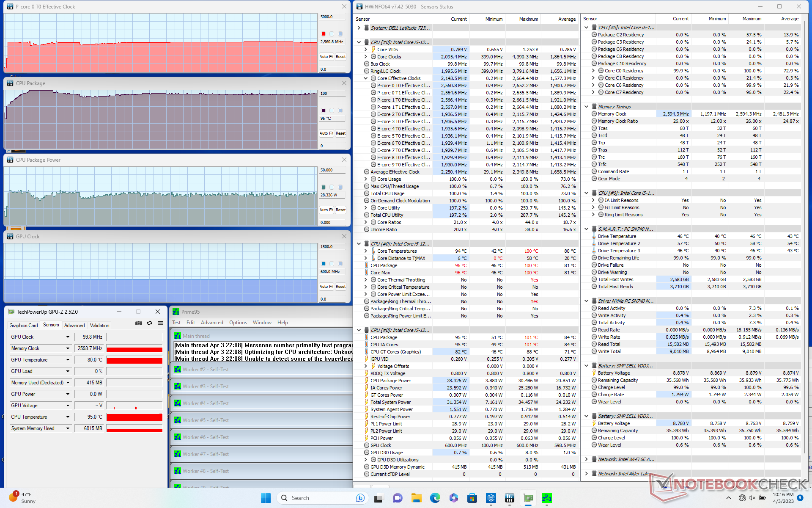This screenshot has width=812, height=508.
Task: Click the GPU-Z refresh icon
Action: click(x=149, y=323)
